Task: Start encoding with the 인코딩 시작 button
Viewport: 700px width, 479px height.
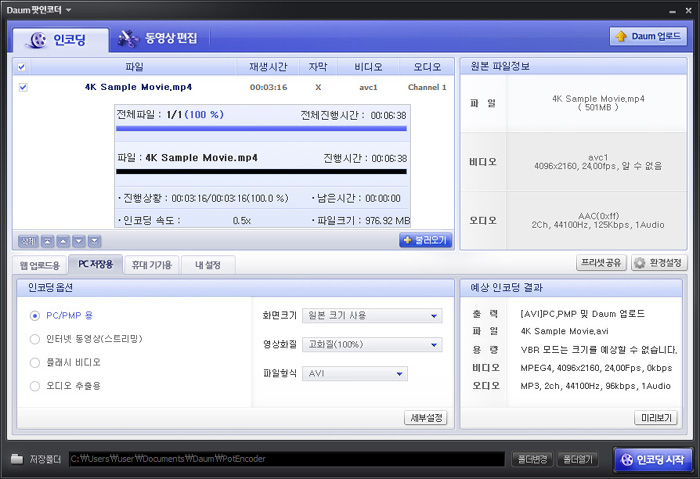Action: click(653, 459)
